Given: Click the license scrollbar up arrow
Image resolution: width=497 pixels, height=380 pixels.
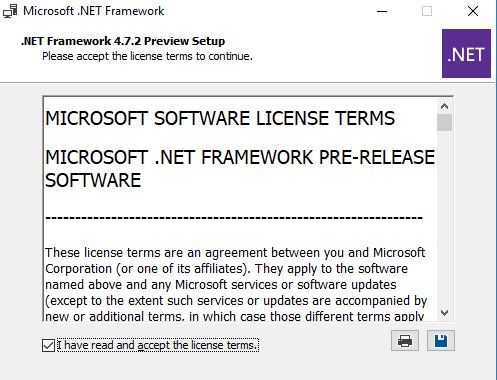Looking at the screenshot, I should pos(444,106).
